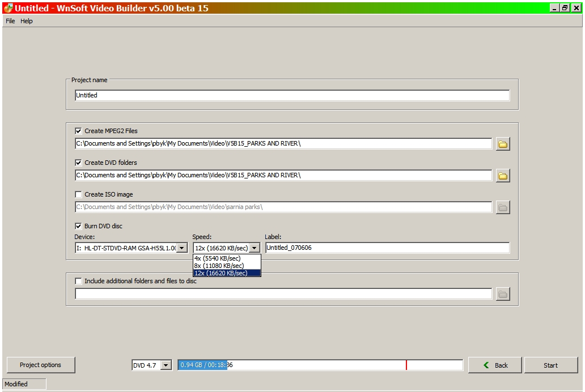Viewport: 585px width, 392px height.
Task: Click the Label: caption text
Action: [x=273, y=237]
